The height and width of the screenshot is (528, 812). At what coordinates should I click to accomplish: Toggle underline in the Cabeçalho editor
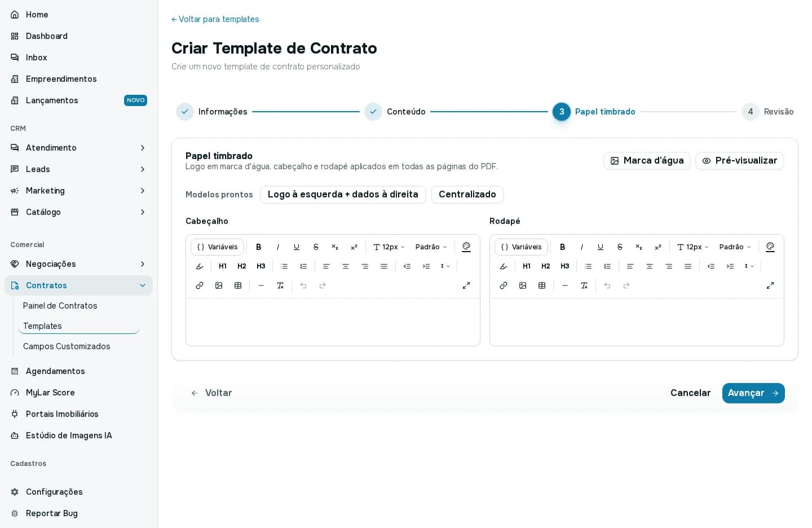pyautogui.click(x=297, y=247)
